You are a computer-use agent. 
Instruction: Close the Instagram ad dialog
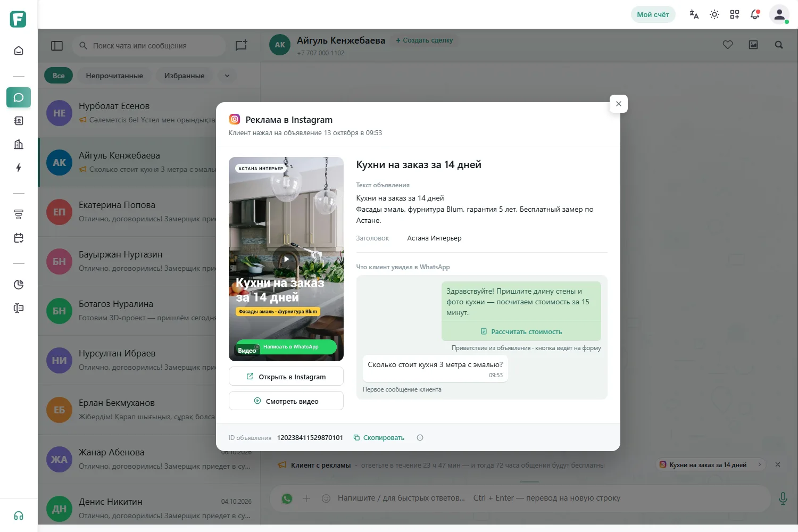pos(619,104)
